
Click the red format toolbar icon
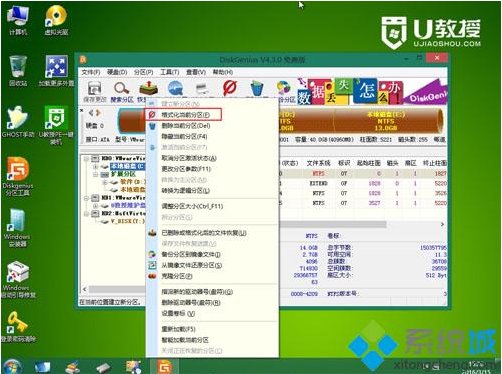click(230, 88)
